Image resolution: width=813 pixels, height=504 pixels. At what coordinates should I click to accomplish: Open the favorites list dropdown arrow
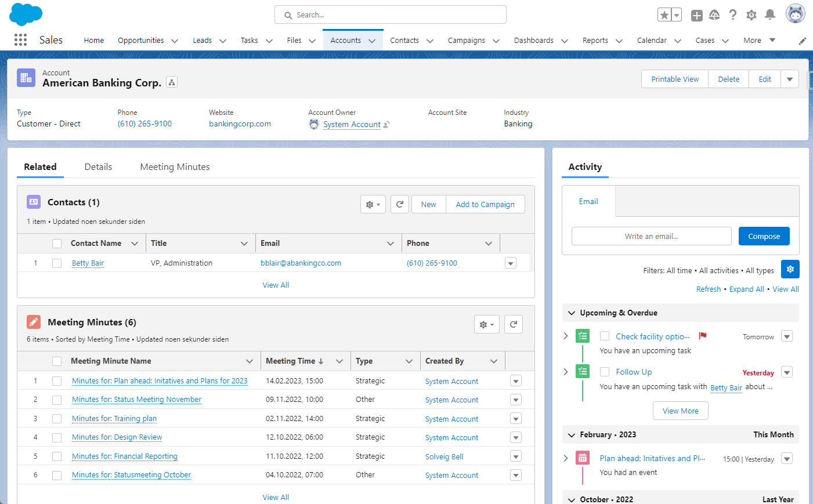coord(677,15)
